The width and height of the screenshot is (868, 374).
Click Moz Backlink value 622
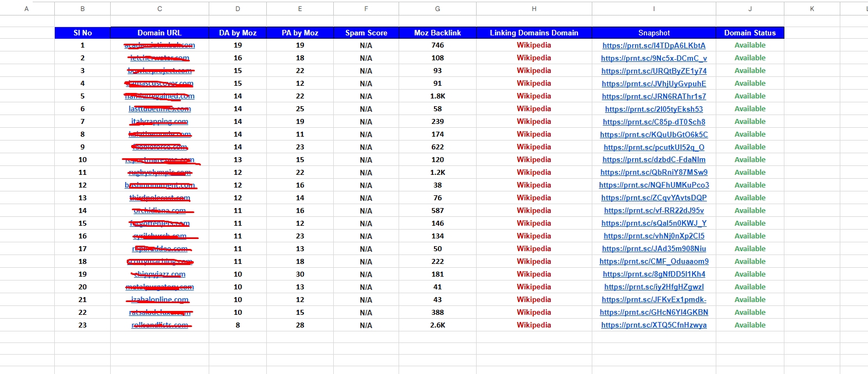437,147
